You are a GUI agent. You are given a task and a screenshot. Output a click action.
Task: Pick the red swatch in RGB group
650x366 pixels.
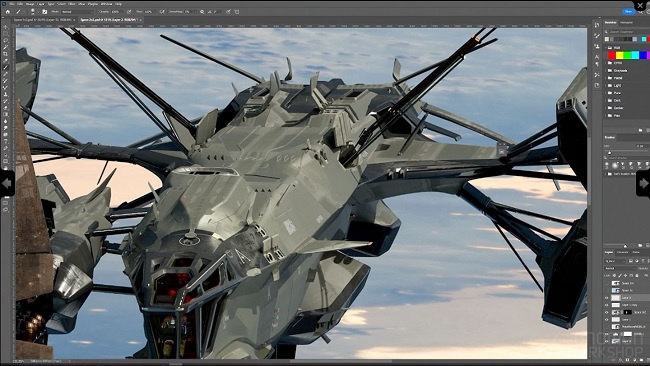point(612,55)
